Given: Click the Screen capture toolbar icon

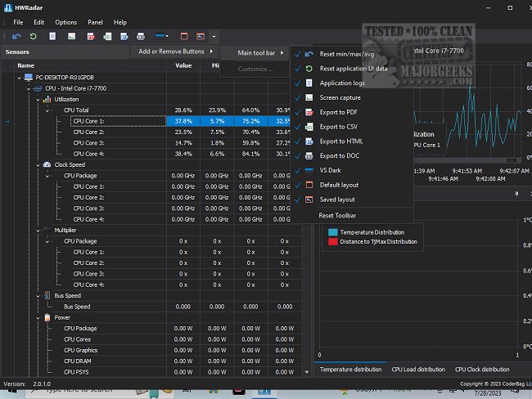Looking at the screenshot, I should click(x=72, y=37).
